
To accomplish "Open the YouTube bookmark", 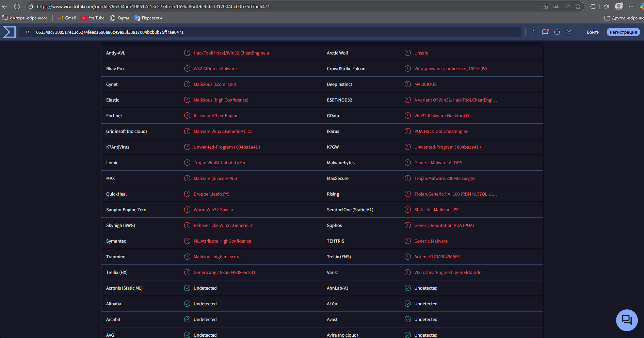I will coord(93,18).
